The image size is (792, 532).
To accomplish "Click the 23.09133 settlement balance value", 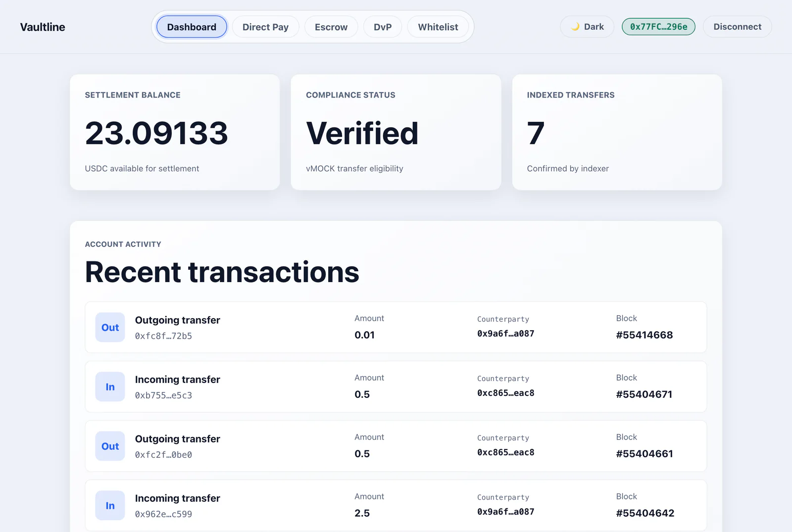I will tap(156, 133).
